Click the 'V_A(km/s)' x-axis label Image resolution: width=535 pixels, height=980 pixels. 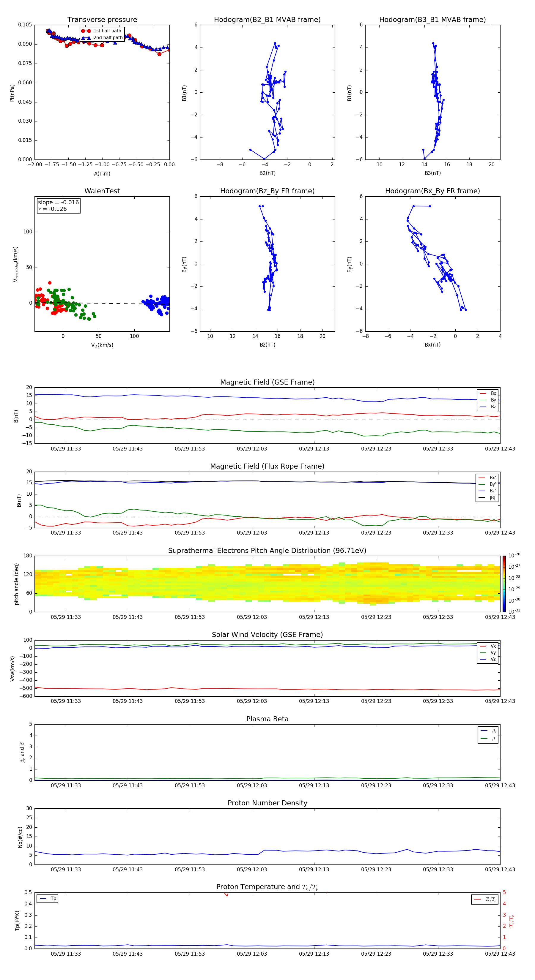click(x=102, y=345)
